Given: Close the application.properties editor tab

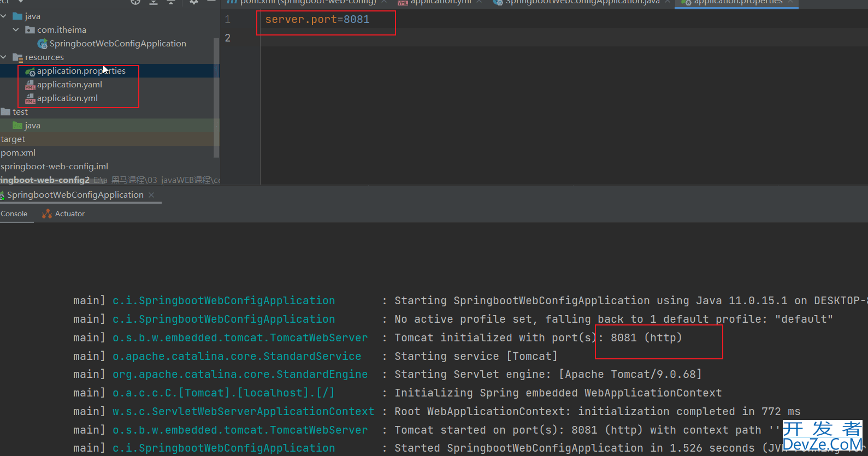Looking at the screenshot, I should (x=790, y=2).
